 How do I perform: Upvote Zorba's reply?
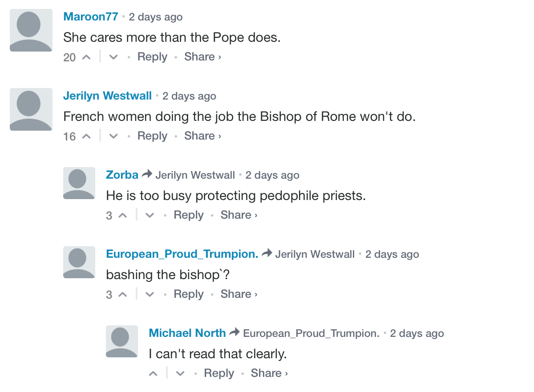click(x=123, y=216)
